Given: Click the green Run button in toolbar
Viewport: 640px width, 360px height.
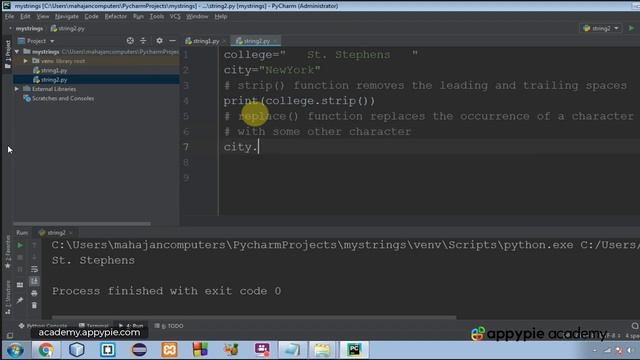Looking at the screenshot, I should coord(631,28).
